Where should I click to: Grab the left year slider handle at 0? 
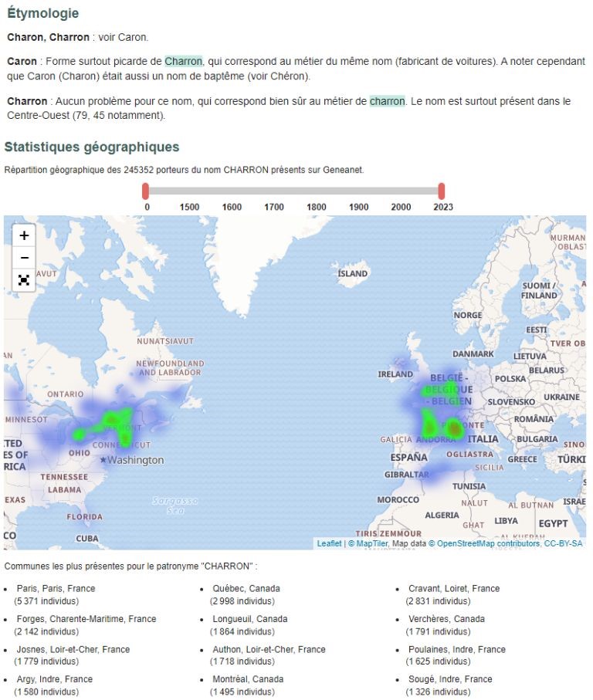(x=145, y=191)
